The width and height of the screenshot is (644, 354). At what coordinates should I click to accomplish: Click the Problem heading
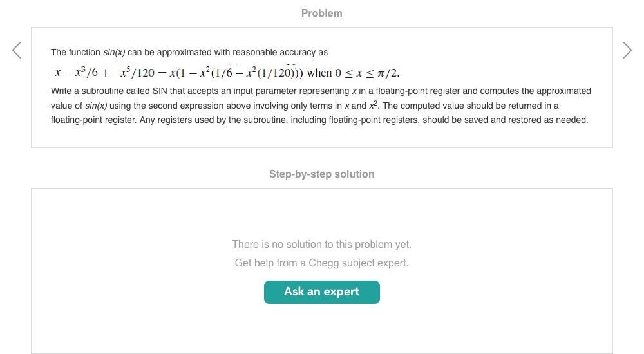321,13
